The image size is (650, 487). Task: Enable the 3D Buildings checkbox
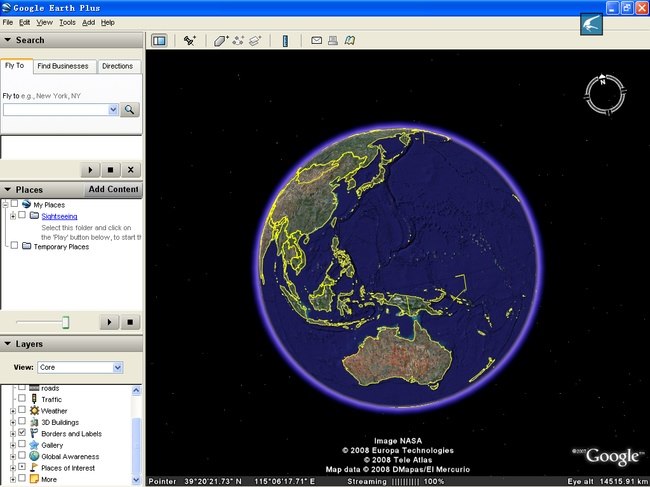(22, 421)
